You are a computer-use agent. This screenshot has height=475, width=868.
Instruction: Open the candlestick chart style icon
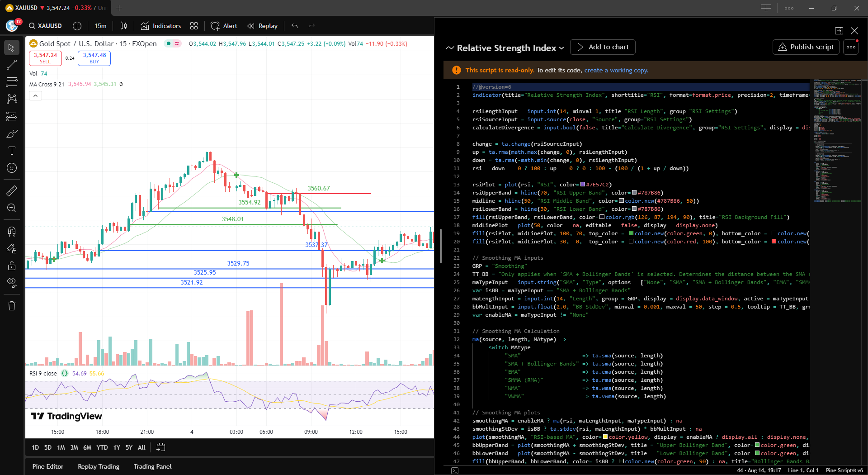click(123, 26)
